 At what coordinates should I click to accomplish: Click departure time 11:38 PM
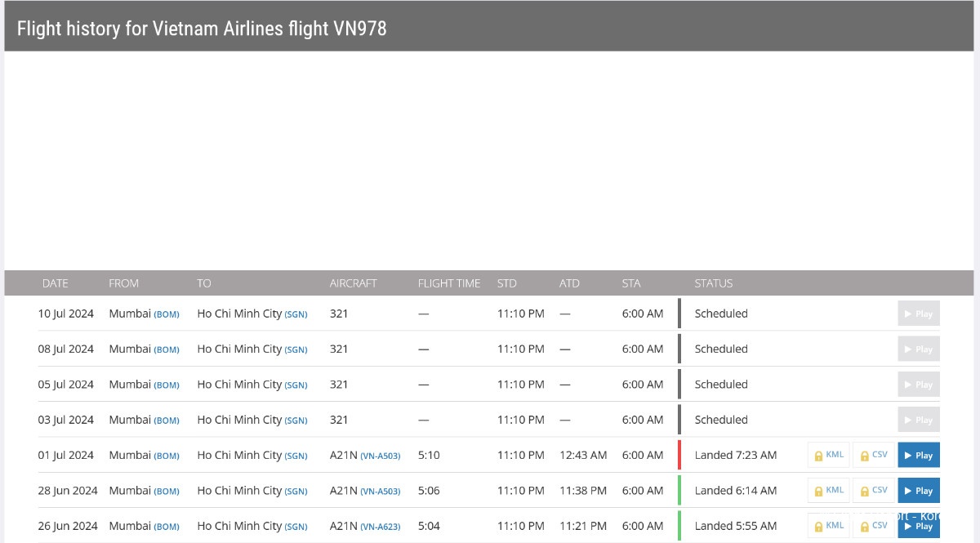click(583, 491)
